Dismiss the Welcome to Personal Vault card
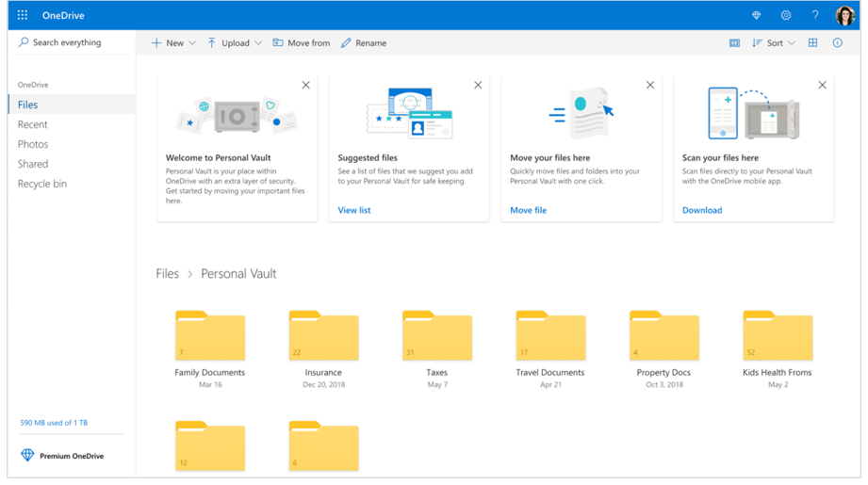 [305, 85]
